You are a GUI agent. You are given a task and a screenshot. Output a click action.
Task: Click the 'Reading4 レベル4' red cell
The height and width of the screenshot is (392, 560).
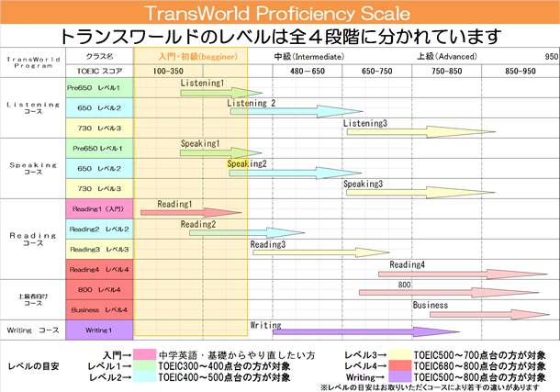tap(100, 270)
